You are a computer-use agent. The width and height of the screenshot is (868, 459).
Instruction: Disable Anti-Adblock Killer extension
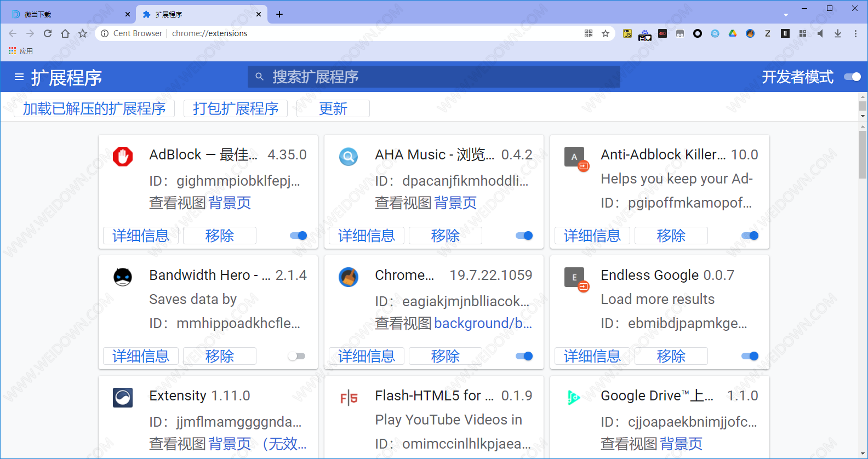coord(750,236)
